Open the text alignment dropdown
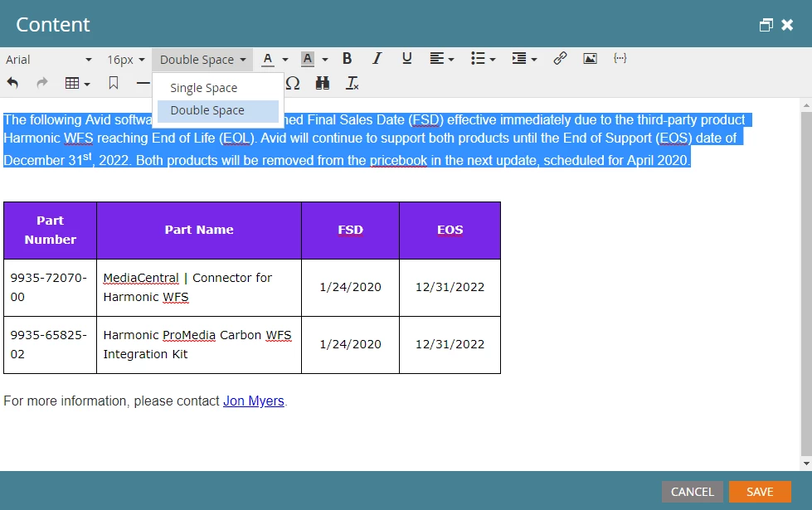This screenshot has width=812, height=510. pyautogui.click(x=442, y=59)
